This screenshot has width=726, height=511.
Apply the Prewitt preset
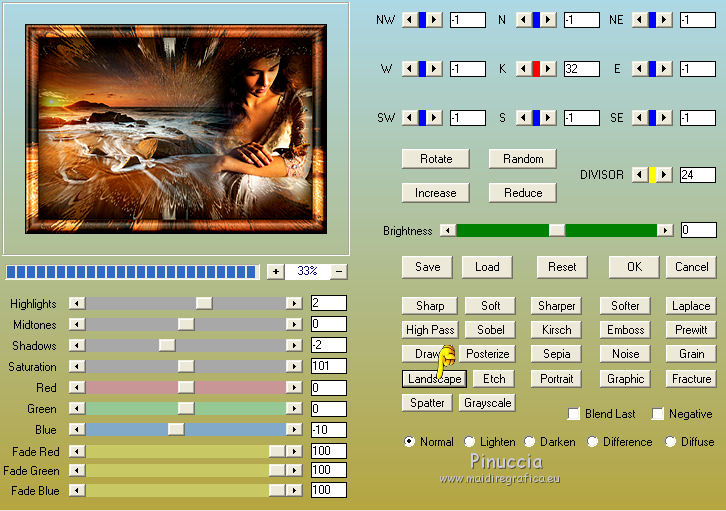(x=691, y=330)
